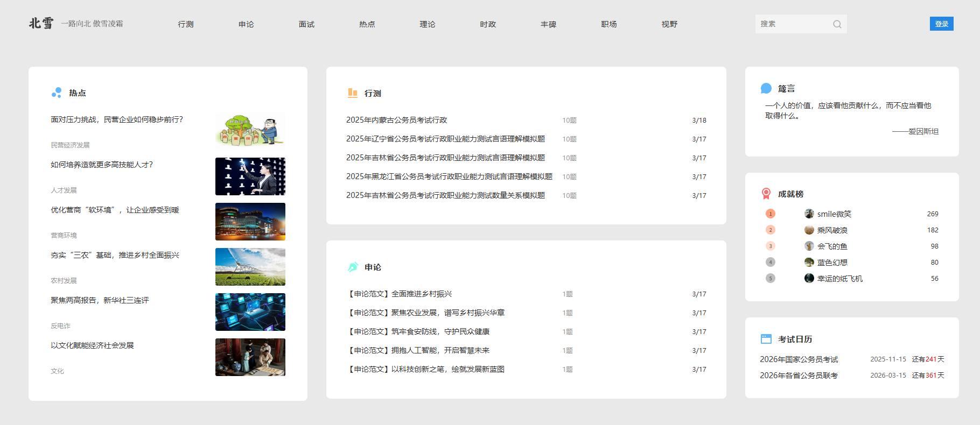
Task: Click the search magnifier icon
Action: (837, 24)
